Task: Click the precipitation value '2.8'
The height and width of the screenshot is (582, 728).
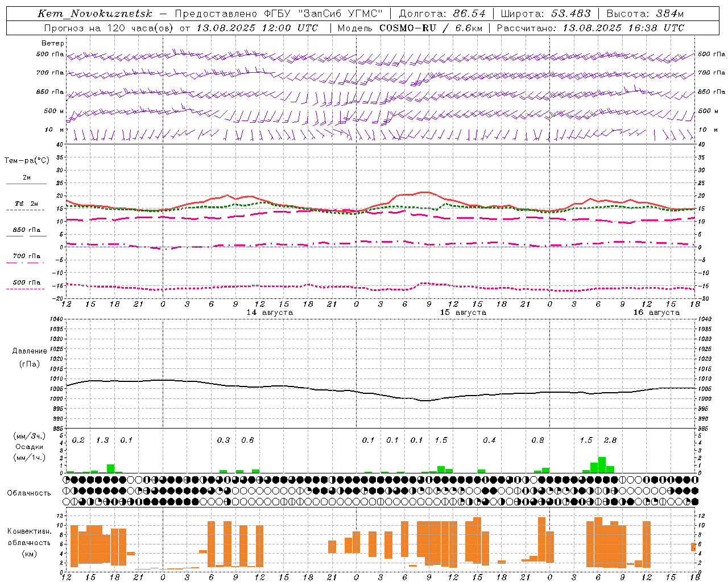Action: pyautogui.click(x=610, y=440)
